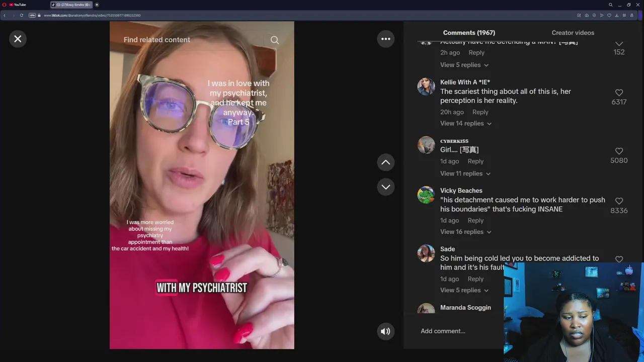Open Kellie With A *IE* profile name
Screen dimensions: 644x362
(x=465, y=82)
